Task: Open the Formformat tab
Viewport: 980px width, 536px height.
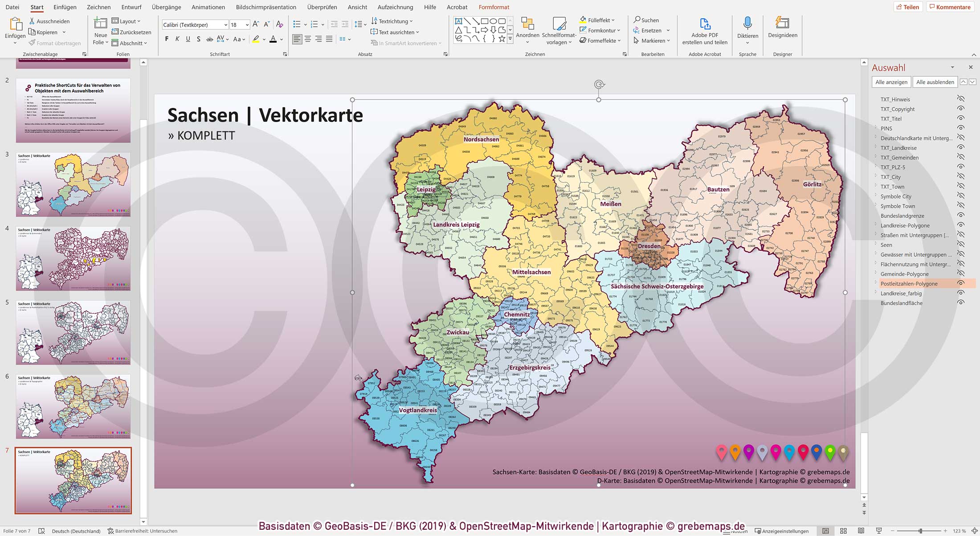Action: (494, 7)
